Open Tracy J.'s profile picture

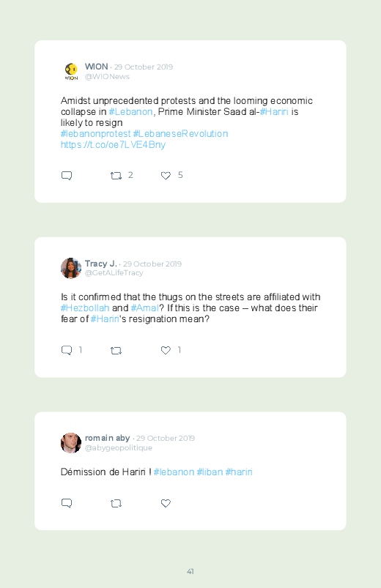tap(71, 268)
